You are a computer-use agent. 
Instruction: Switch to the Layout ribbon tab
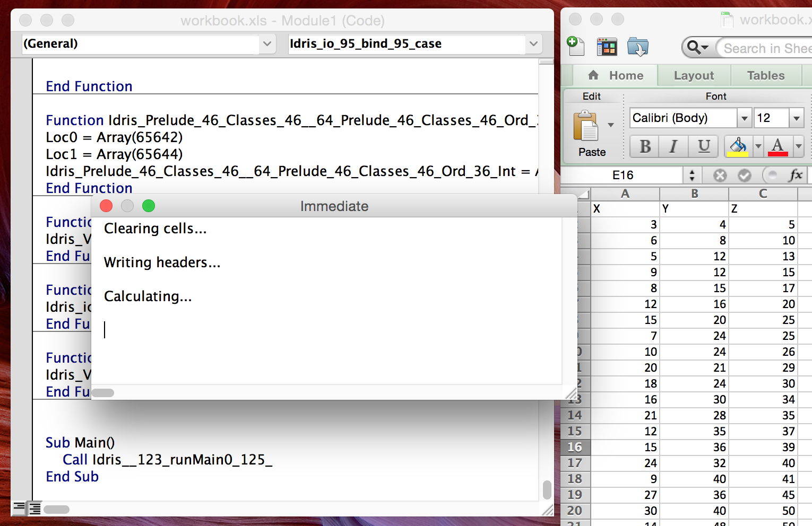[x=694, y=75]
